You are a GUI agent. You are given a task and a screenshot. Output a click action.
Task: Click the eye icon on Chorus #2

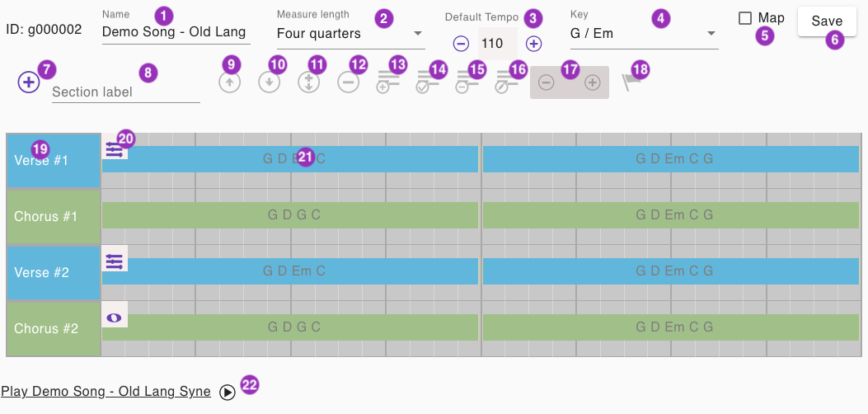point(115,318)
